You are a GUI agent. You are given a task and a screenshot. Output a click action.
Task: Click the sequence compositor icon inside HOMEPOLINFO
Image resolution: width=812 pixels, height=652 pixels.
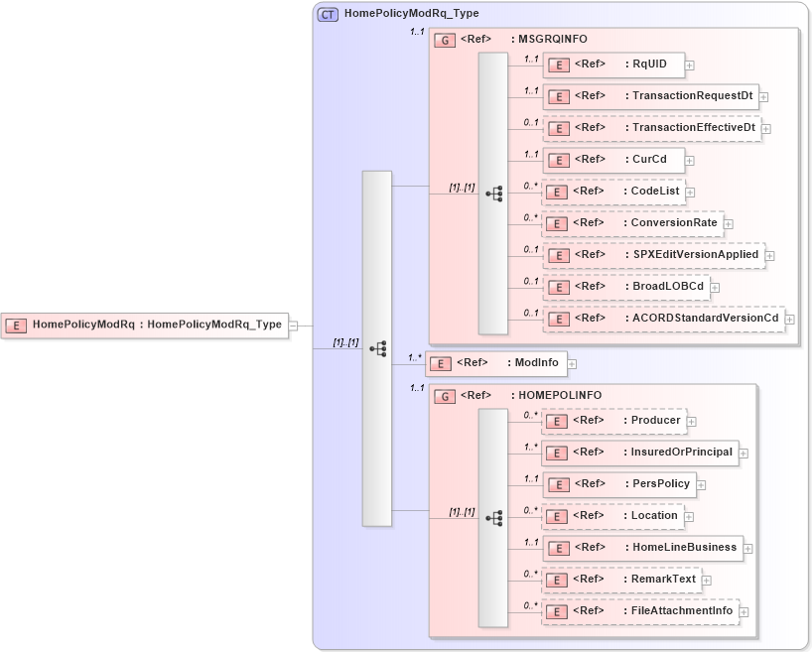[x=493, y=516]
